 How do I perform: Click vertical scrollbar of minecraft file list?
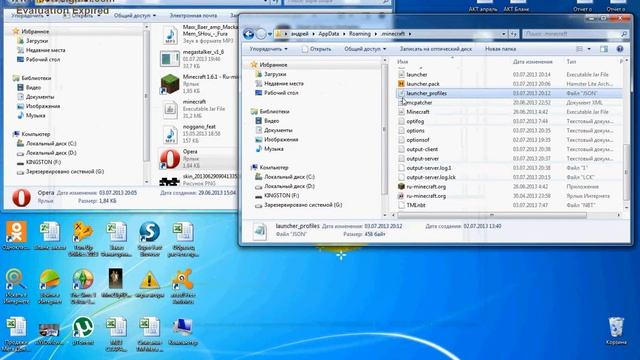pos(627,171)
